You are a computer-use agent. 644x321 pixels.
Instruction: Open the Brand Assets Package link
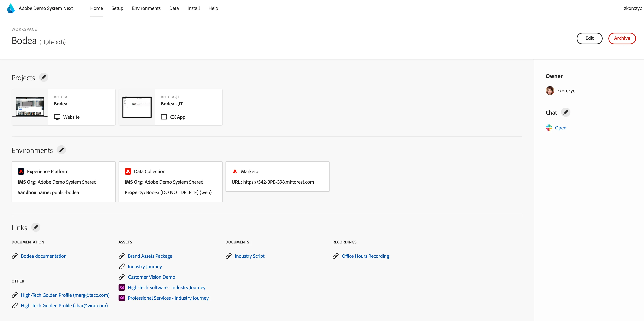(150, 256)
